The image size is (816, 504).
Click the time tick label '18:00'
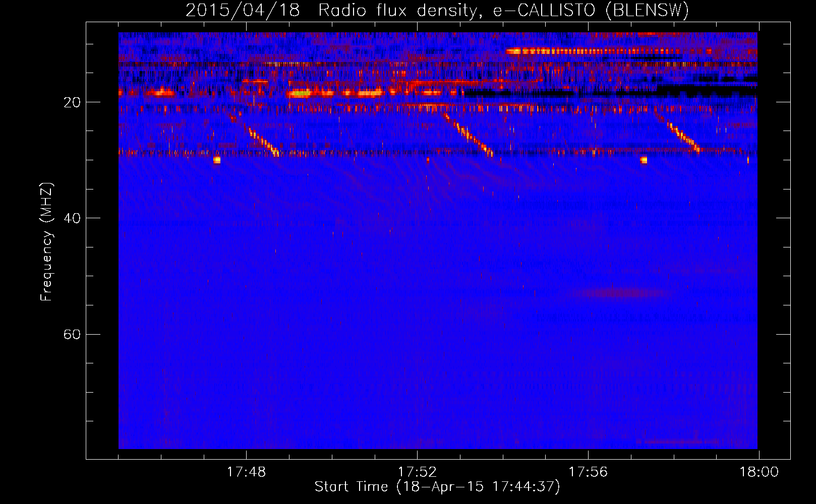[759, 472]
